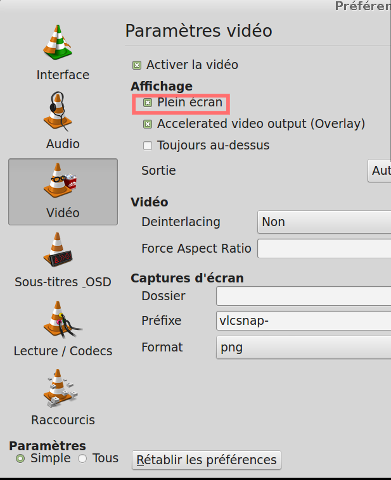Select the Audio headphone cone icon
Screen dimensions: 391x480
point(58,111)
